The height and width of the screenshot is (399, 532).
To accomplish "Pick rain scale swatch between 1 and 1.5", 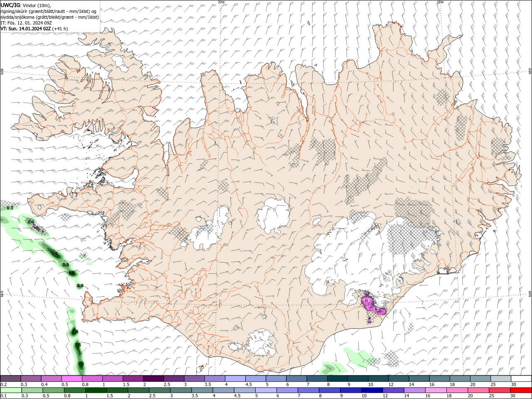I will pyautogui.click(x=96, y=390).
